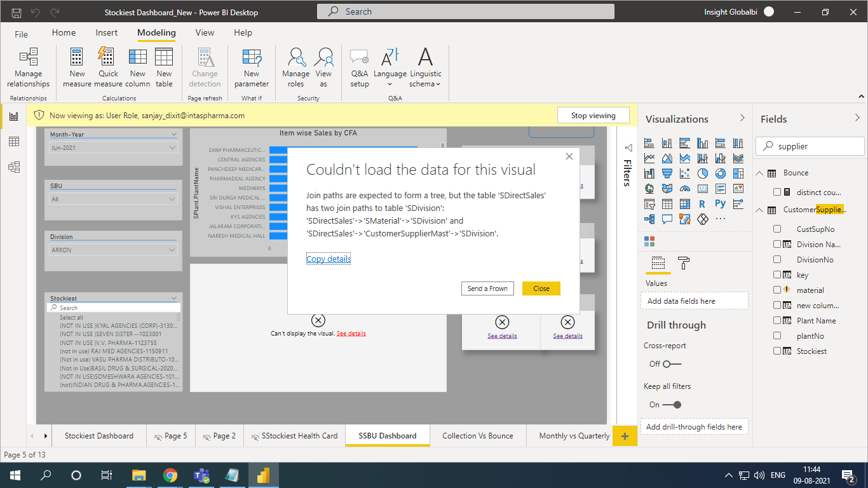Add a new report page

[625, 437]
